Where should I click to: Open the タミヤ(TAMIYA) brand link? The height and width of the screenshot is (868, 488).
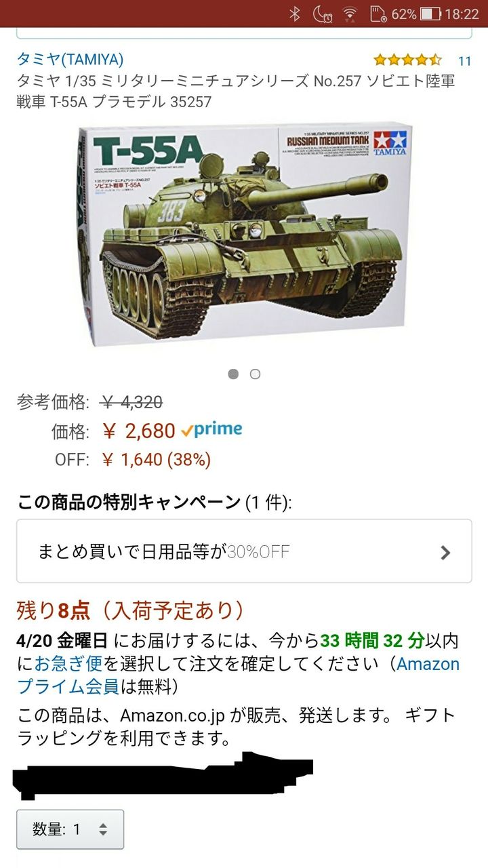(70, 59)
